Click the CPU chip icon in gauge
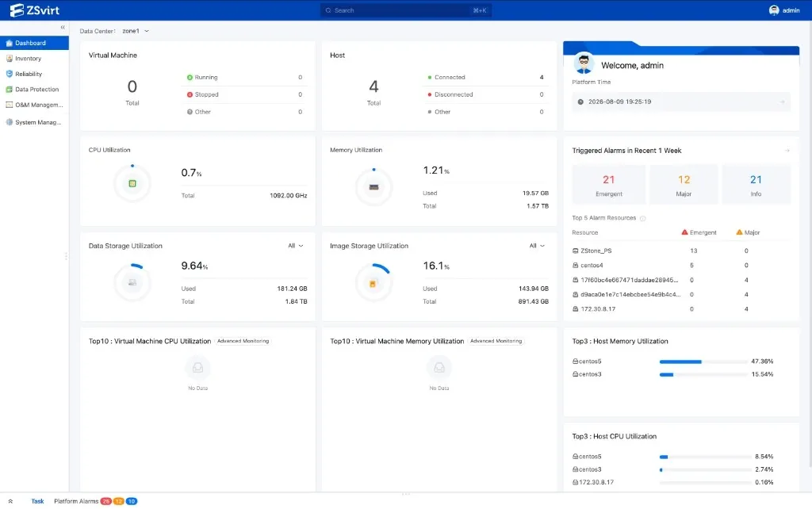Image resolution: width=812 pixels, height=509 pixels. [x=132, y=184]
